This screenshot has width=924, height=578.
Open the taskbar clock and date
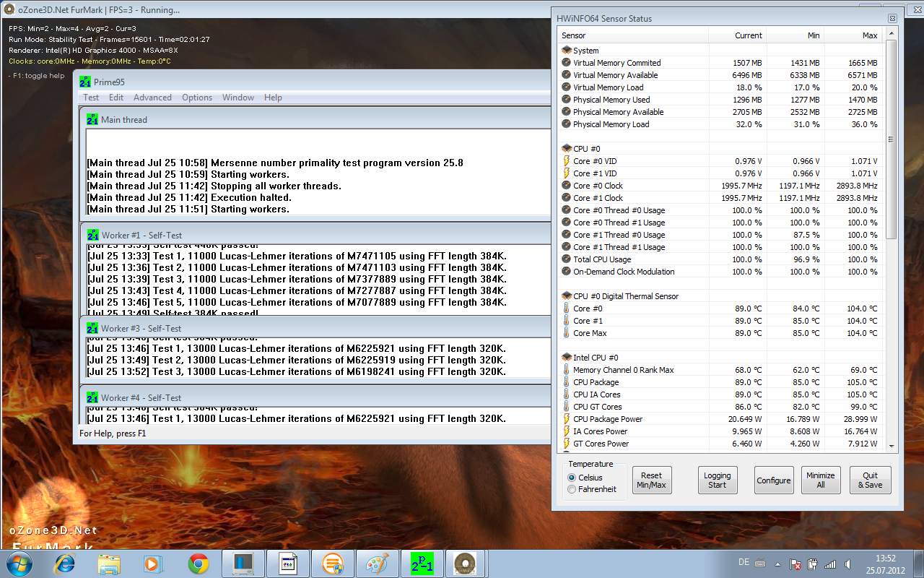click(x=886, y=564)
